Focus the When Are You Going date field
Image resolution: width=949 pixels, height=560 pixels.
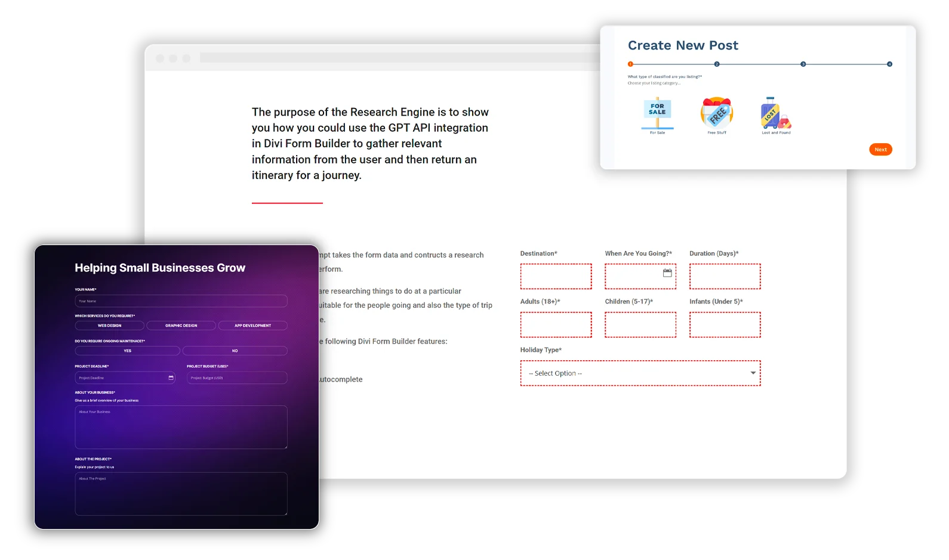[640, 277]
